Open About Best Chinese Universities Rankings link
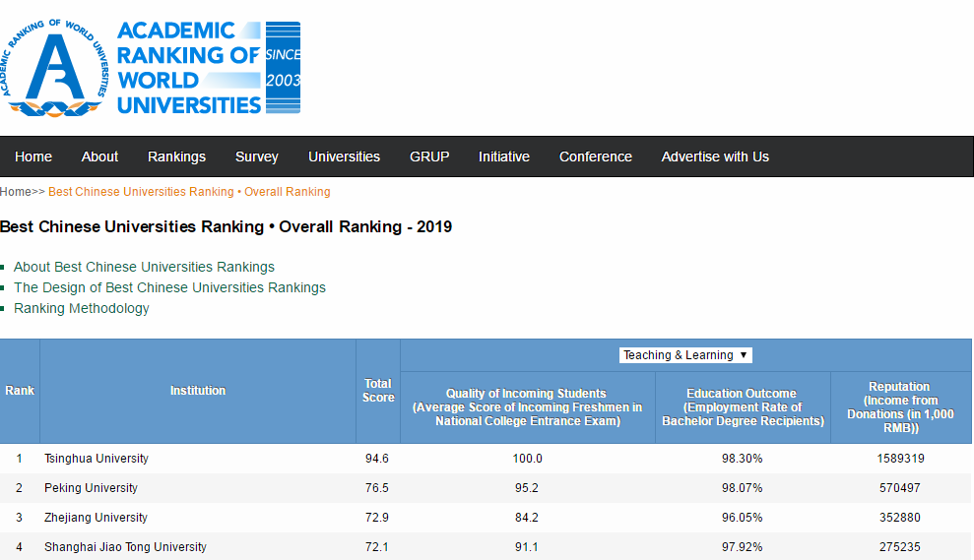974x560 pixels. (144, 267)
